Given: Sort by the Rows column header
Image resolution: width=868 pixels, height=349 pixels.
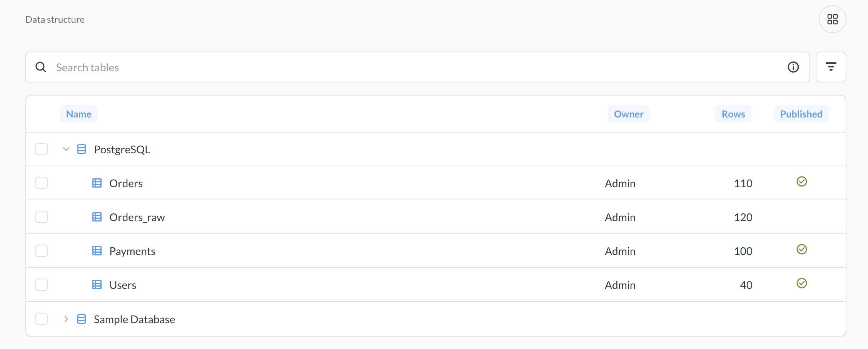Looking at the screenshot, I should coord(733,114).
